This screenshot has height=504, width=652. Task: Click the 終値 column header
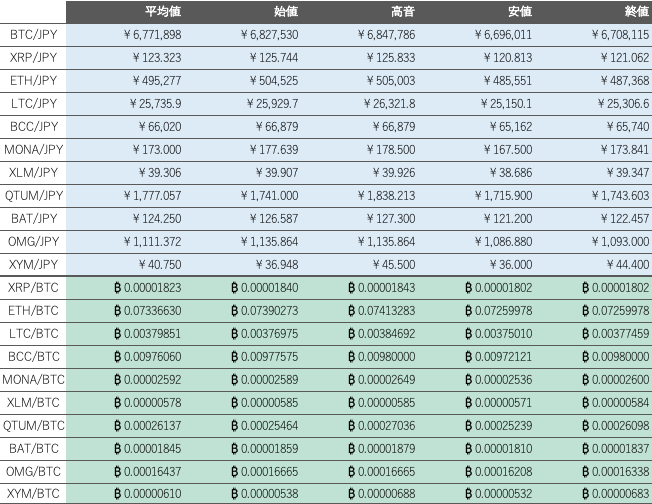click(x=637, y=11)
